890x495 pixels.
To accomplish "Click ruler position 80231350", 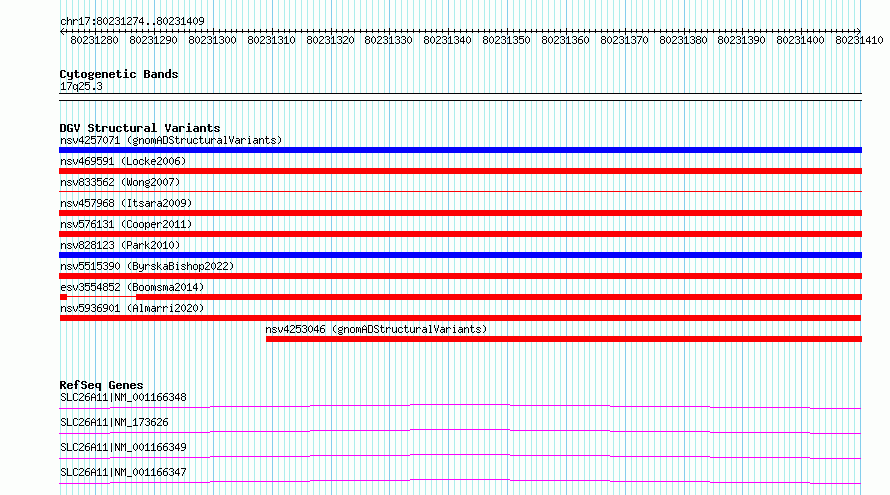I will (x=506, y=40).
